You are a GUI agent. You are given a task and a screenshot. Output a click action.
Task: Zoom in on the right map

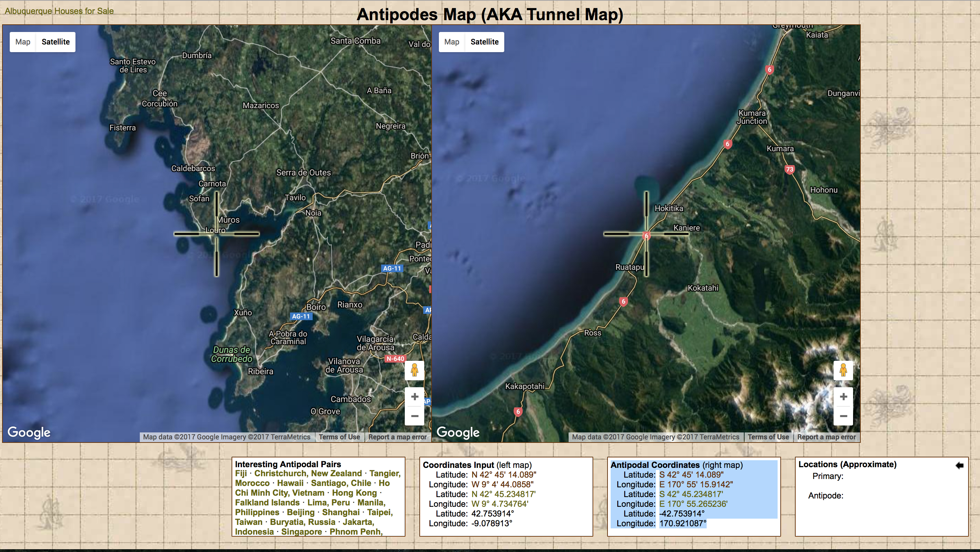click(x=843, y=397)
